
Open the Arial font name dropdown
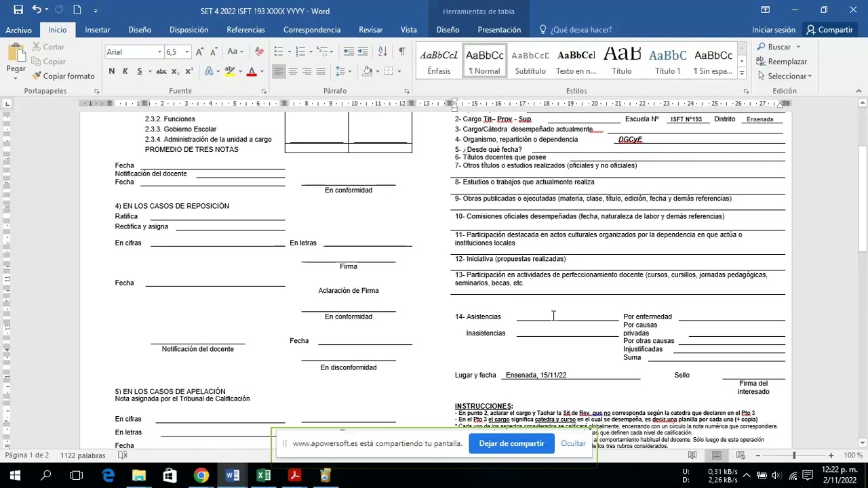click(x=159, y=52)
